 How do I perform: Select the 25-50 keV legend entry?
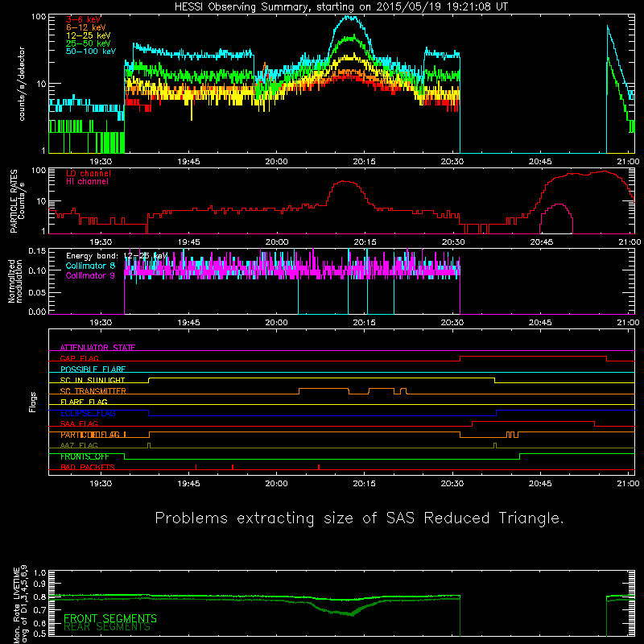(89, 43)
